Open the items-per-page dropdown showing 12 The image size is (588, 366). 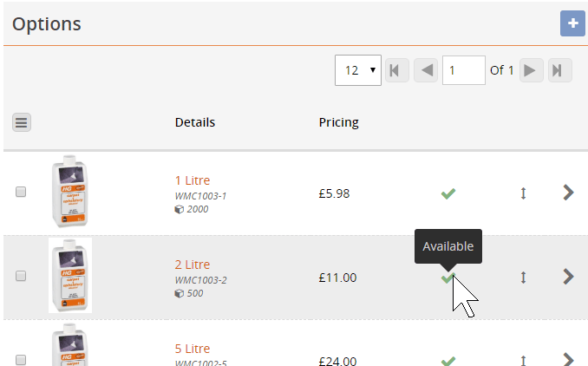pyautogui.click(x=358, y=70)
